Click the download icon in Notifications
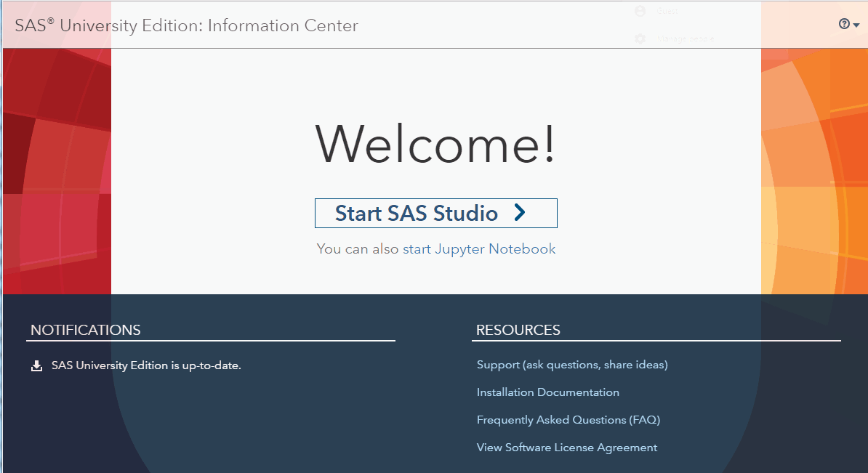868x473 pixels. point(36,365)
